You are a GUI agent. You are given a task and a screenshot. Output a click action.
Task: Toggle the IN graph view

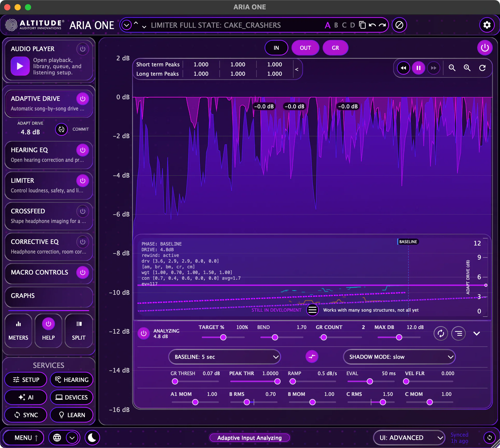pos(276,48)
